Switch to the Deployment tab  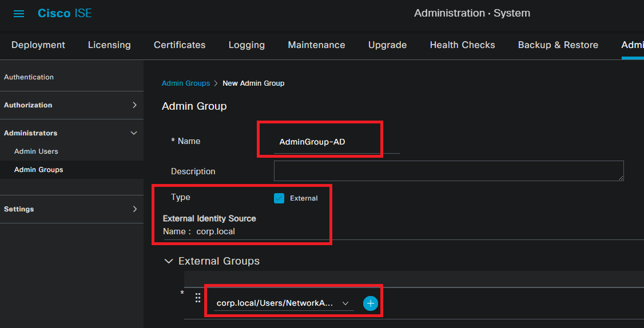38,45
